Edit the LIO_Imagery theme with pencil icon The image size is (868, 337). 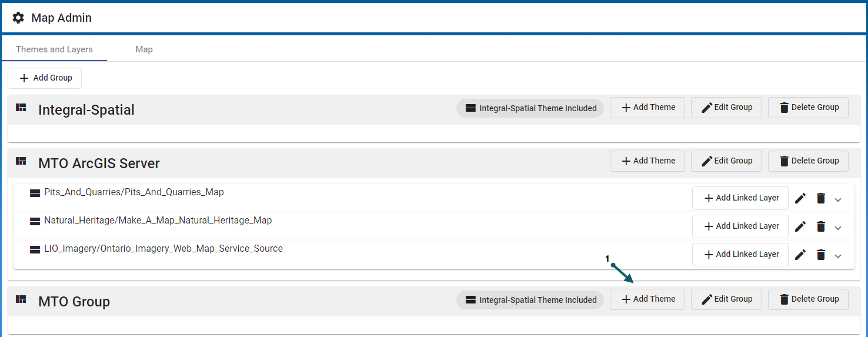tap(800, 255)
